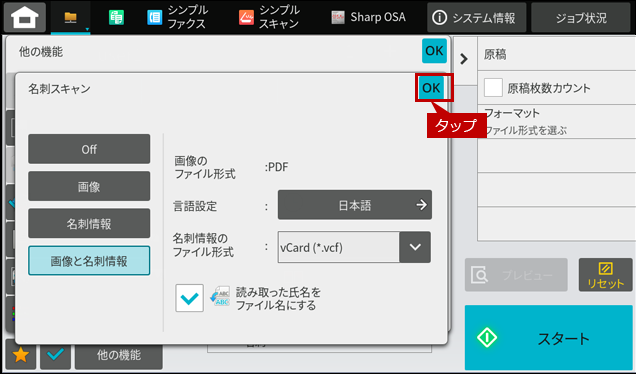Expand the vCard file format dropdown
636x374 pixels.
(415, 247)
